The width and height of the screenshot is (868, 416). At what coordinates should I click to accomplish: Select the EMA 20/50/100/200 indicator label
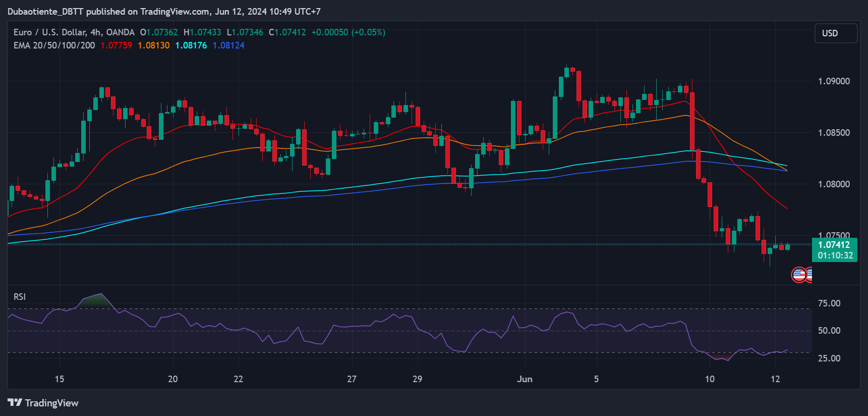54,45
